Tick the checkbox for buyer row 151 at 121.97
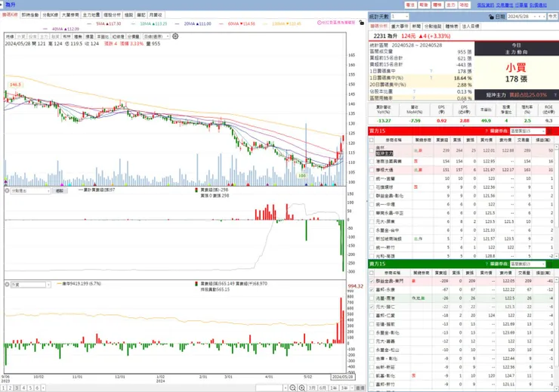 pyautogui.click(x=372, y=170)
